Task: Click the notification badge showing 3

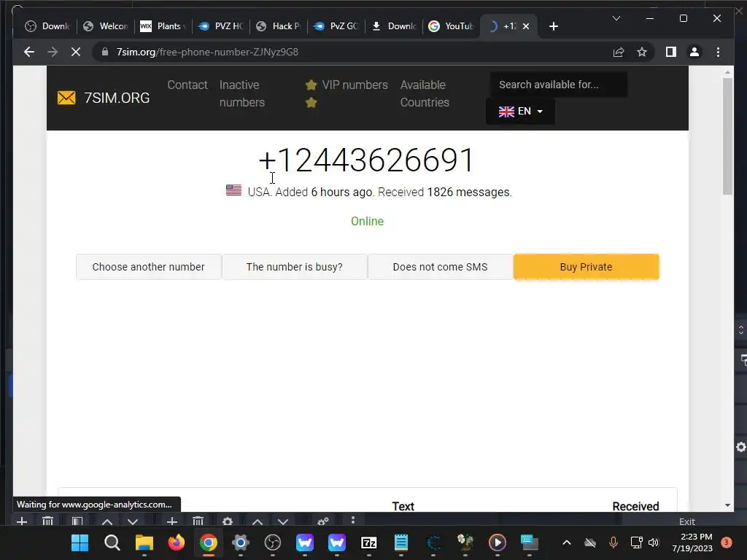Action: coord(727,542)
